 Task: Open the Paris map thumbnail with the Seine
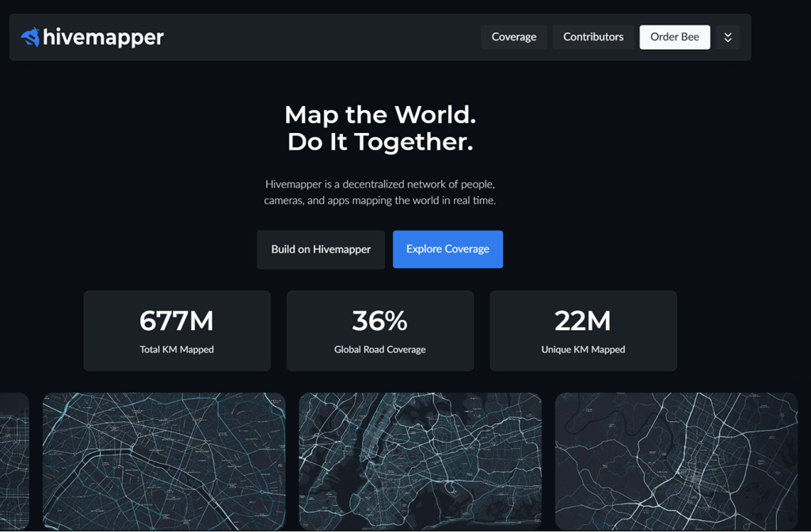[164, 462]
